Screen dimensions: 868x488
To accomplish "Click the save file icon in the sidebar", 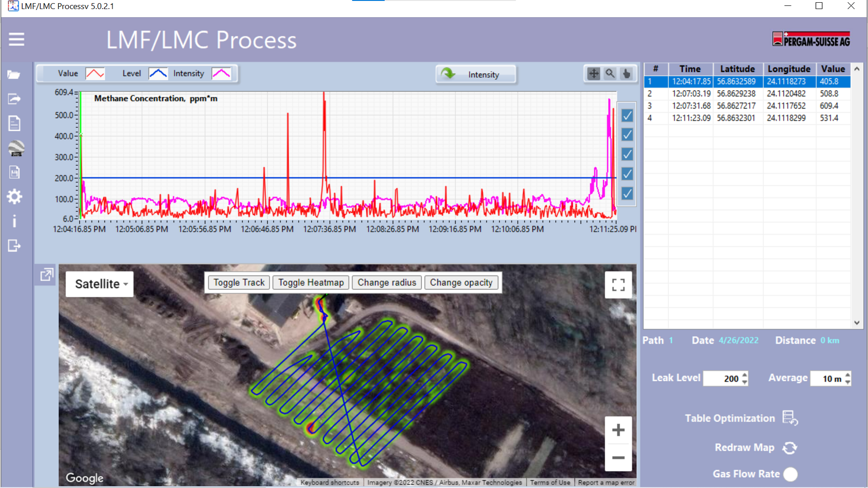I will [14, 172].
